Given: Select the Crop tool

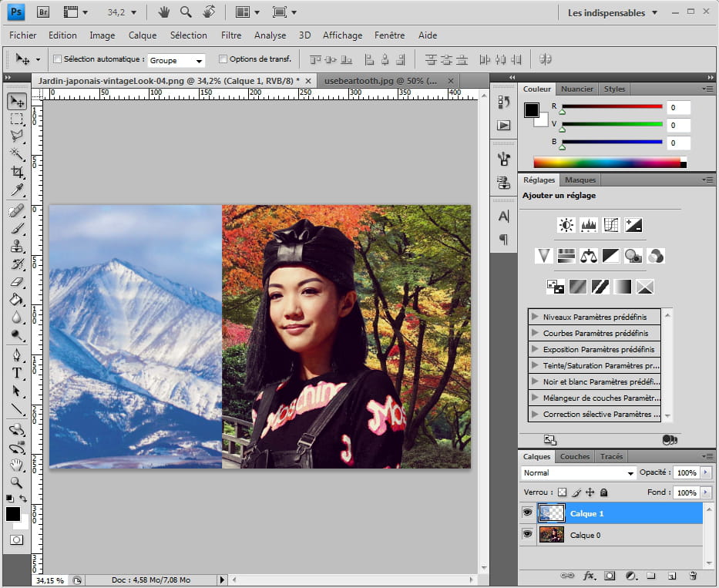Looking at the screenshot, I should pos(17,172).
